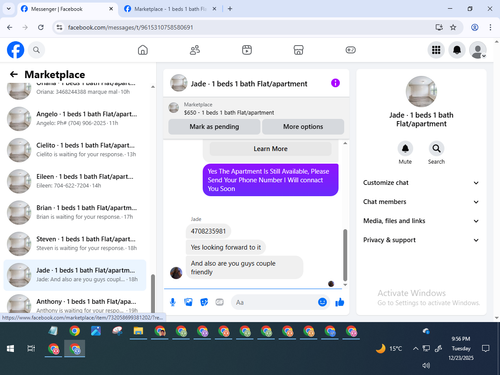The height and width of the screenshot is (375, 500).
Task: Choose a GIF icon
Action: tap(219, 302)
